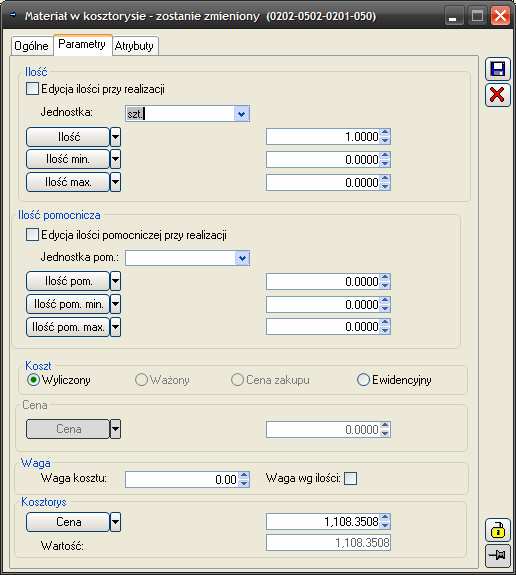
Task: Increase Ilość value with spinner arrows
Action: (x=385, y=133)
